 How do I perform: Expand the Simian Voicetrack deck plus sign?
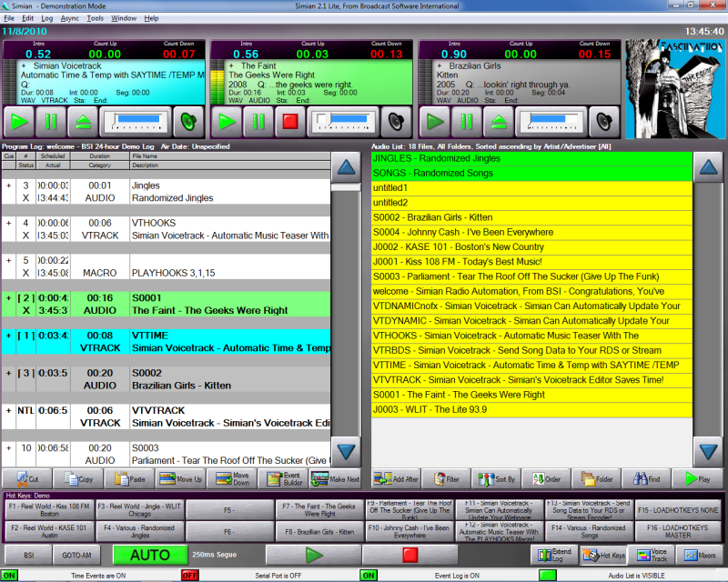point(23,65)
